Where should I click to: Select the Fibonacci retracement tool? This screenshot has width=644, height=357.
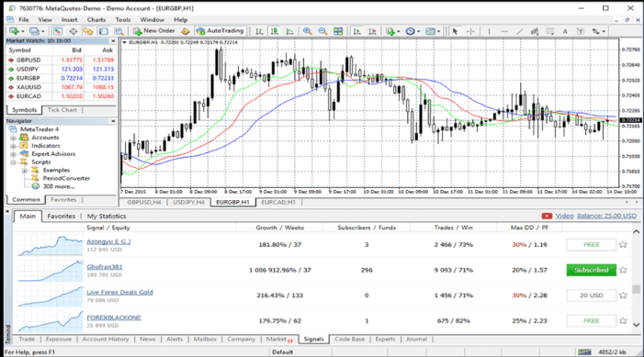coord(550,31)
